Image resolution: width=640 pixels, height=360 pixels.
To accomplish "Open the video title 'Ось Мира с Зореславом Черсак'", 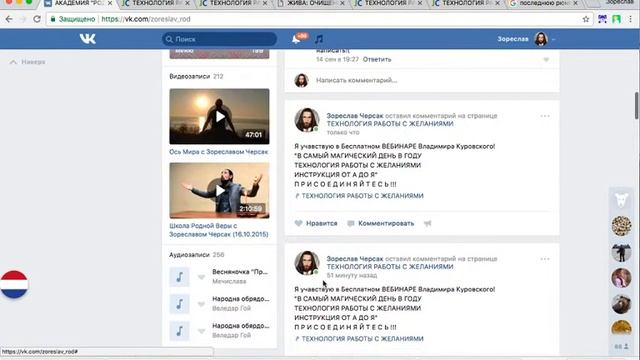I will point(219,152).
